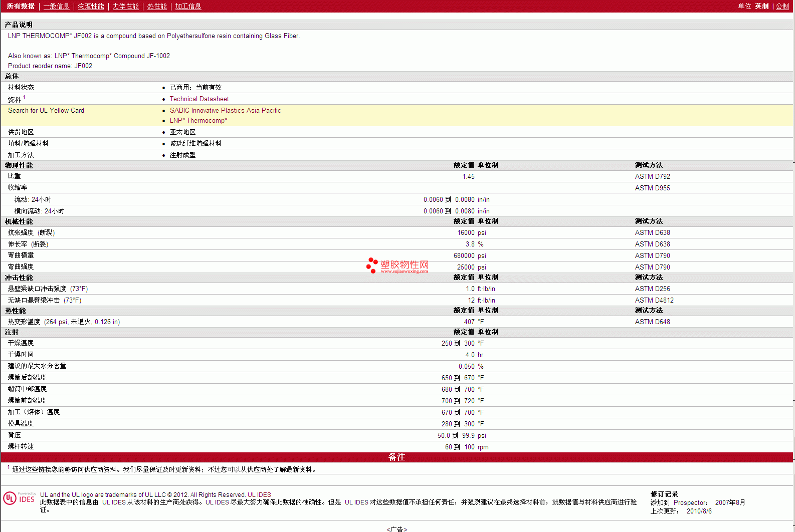The height and width of the screenshot is (532, 795).
Task: Click the 亚太地区 availability text
Action: pos(182,132)
